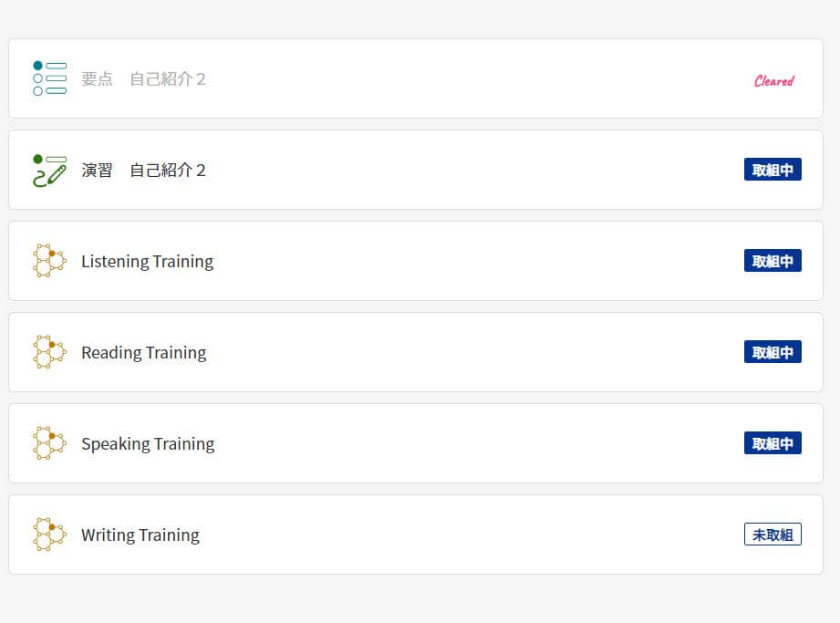The width and height of the screenshot is (840, 623).
Task: Open the 要点 自己紹介2 lesson title
Action: [143, 79]
